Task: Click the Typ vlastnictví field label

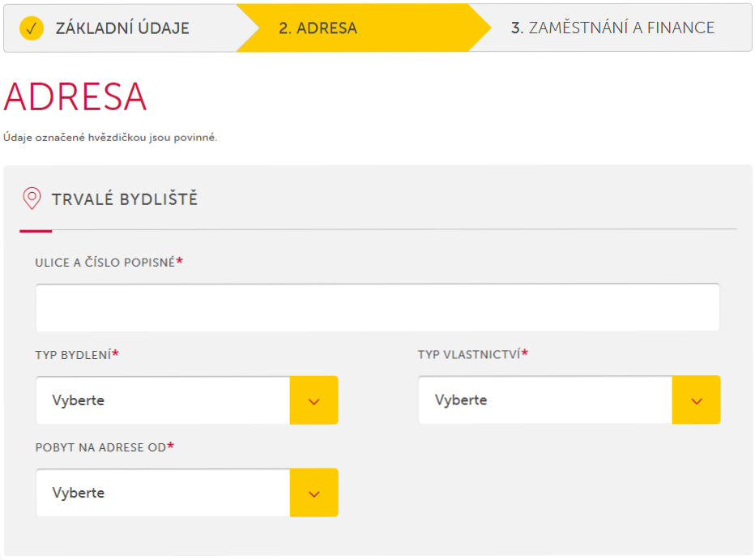Action: (469, 355)
